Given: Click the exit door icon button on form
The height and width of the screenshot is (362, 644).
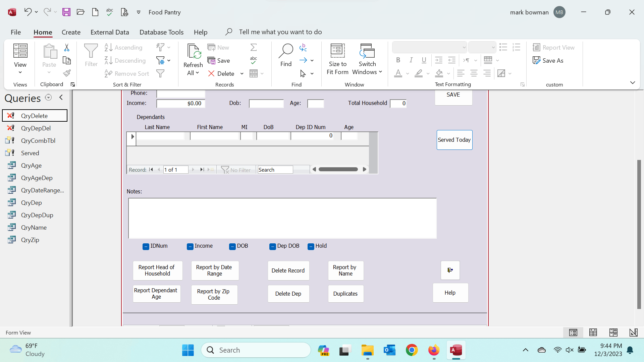Looking at the screenshot, I should tap(450, 270).
